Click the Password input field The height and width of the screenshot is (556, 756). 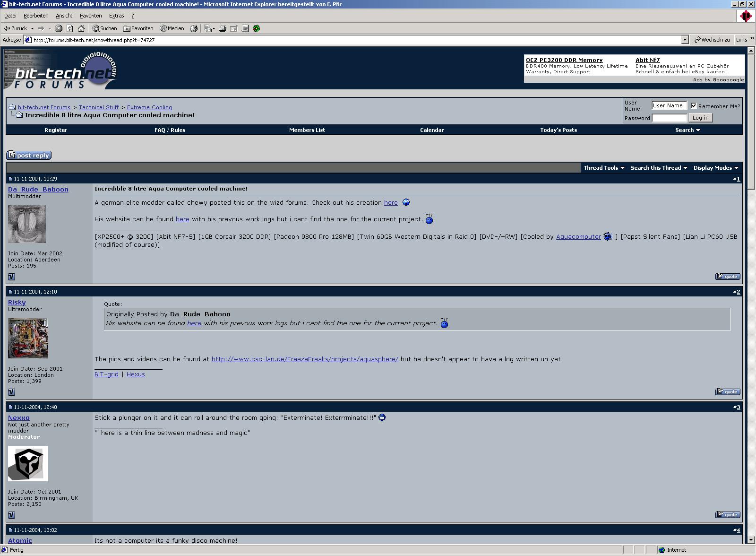pos(669,118)
